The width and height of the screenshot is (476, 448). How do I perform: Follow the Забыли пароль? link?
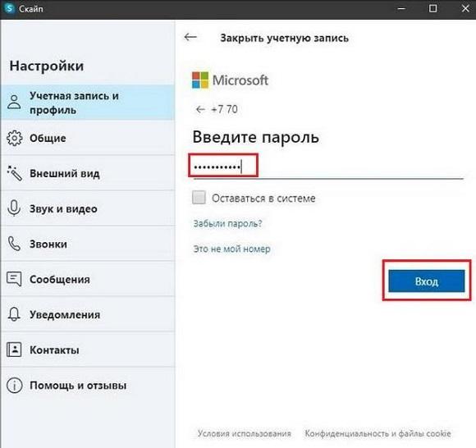pyautogui.click(x=227, y=224)
